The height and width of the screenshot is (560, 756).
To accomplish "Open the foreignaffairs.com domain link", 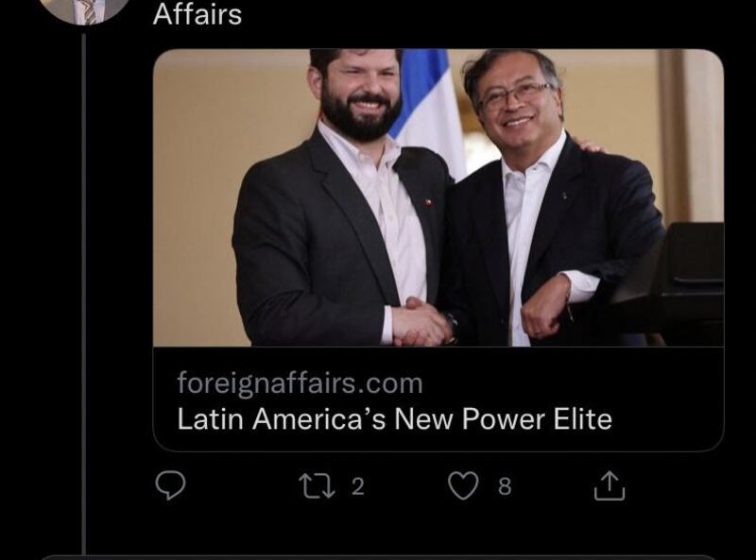I will [300, 383].
